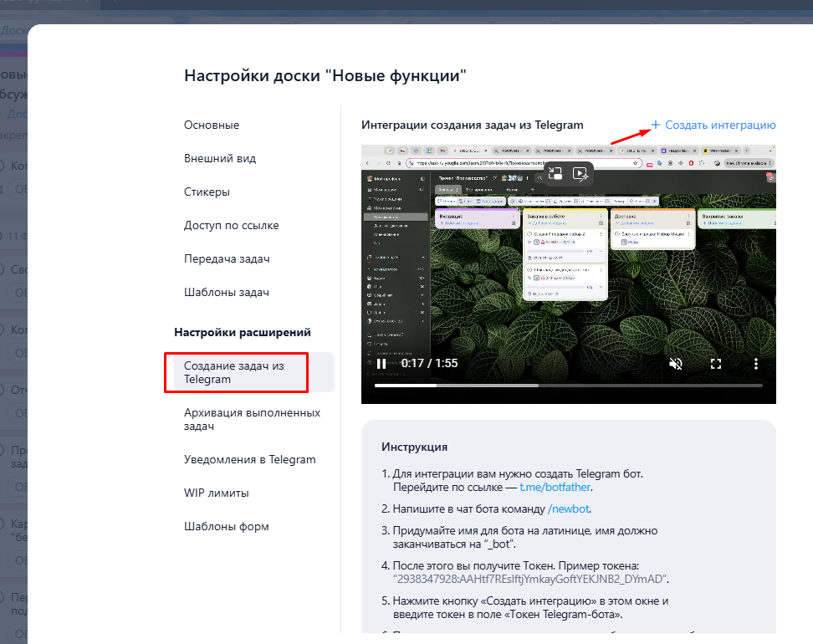Open the Передача задач section

227,258
